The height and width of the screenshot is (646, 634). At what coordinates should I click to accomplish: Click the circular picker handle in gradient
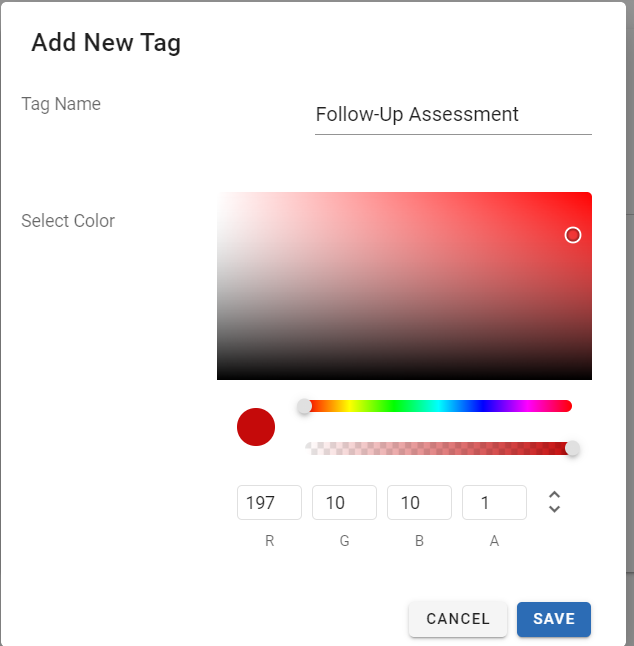[573, 235]
